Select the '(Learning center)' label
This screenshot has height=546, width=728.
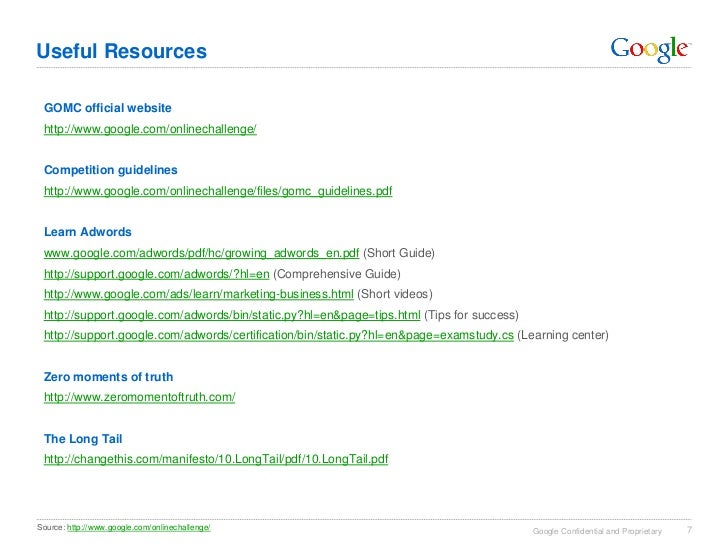pos(563,335)
